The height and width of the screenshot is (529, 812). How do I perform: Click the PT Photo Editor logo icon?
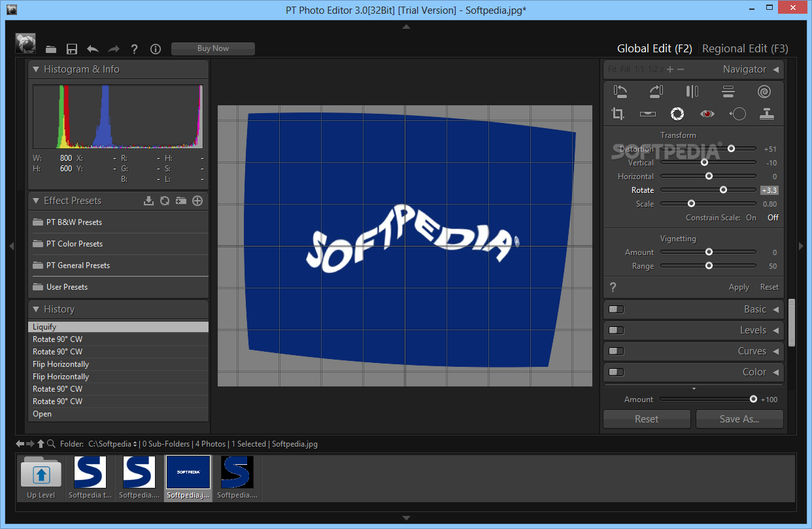(x=25, y=44)
